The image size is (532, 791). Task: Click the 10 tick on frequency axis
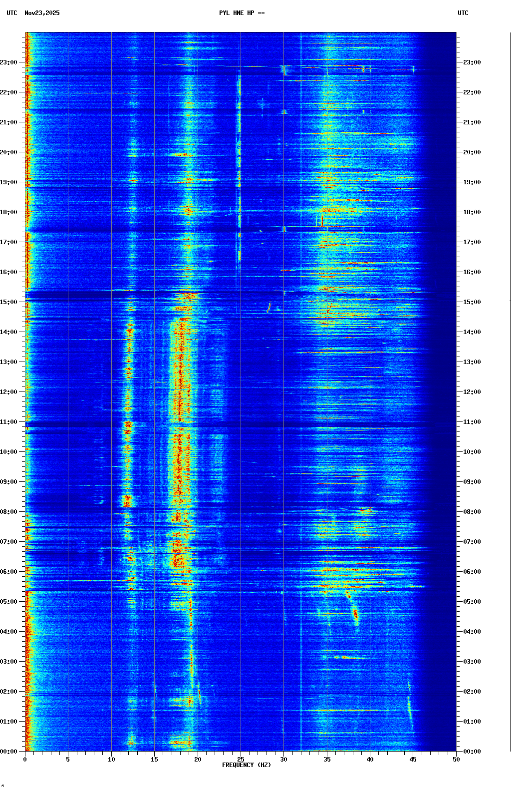(x=111, y=760)
